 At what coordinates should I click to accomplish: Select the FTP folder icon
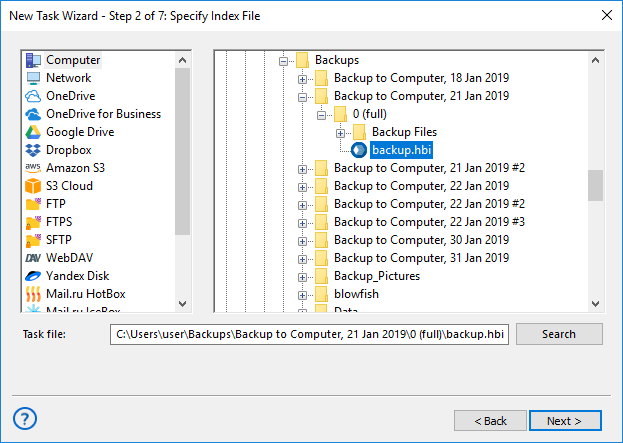pos(33,203)
